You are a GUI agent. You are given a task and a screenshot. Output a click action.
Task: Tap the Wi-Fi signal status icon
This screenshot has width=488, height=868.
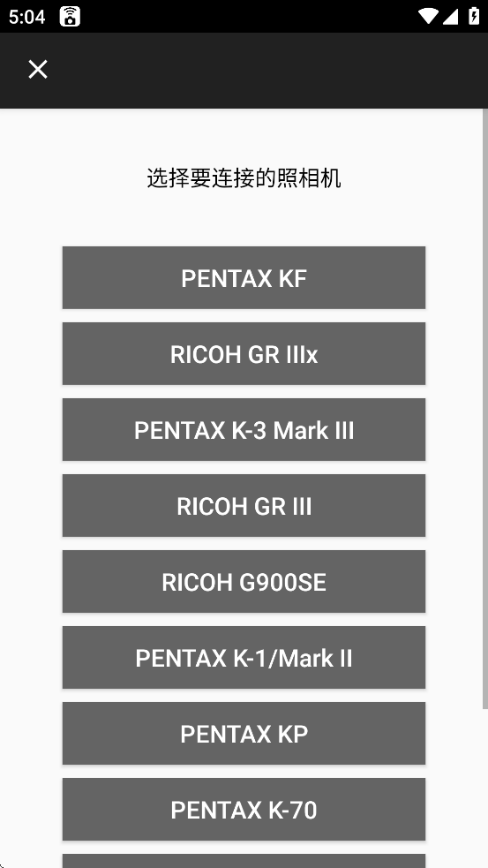[x=428, y=16]
